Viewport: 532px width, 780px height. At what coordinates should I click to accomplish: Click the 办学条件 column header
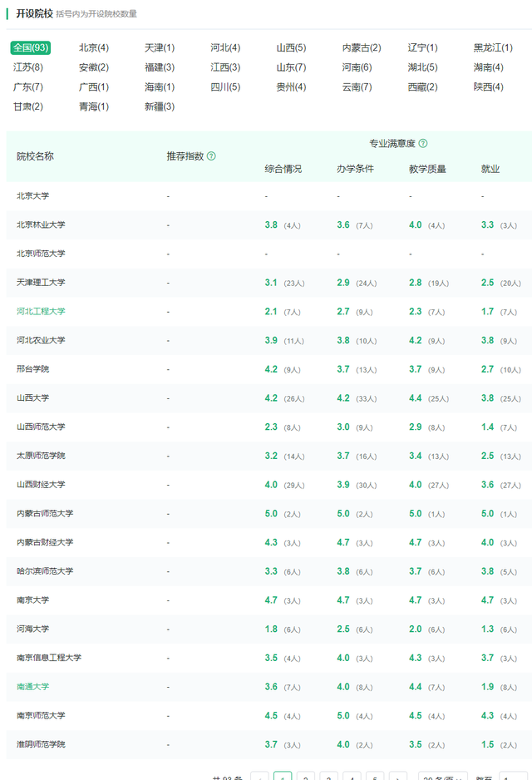355,169
